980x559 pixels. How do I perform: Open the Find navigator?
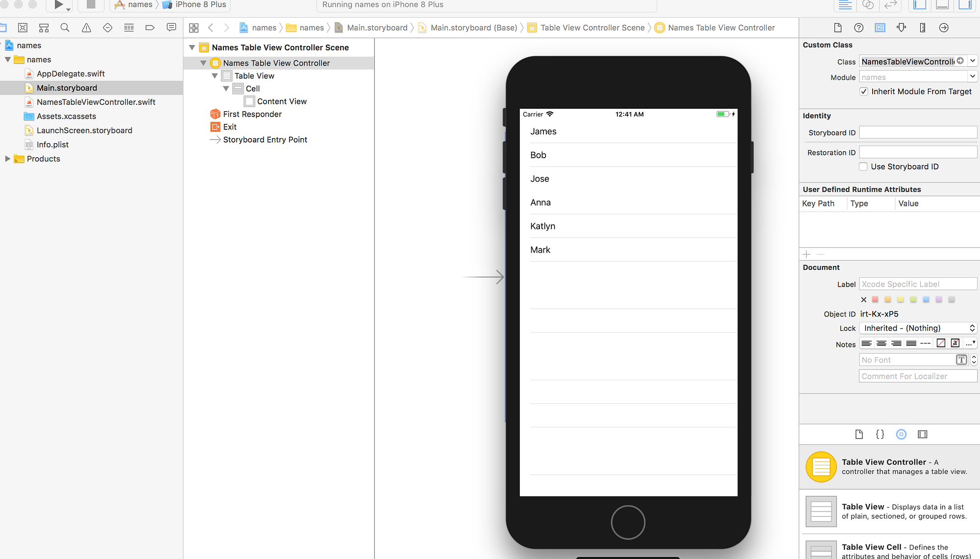65,27
